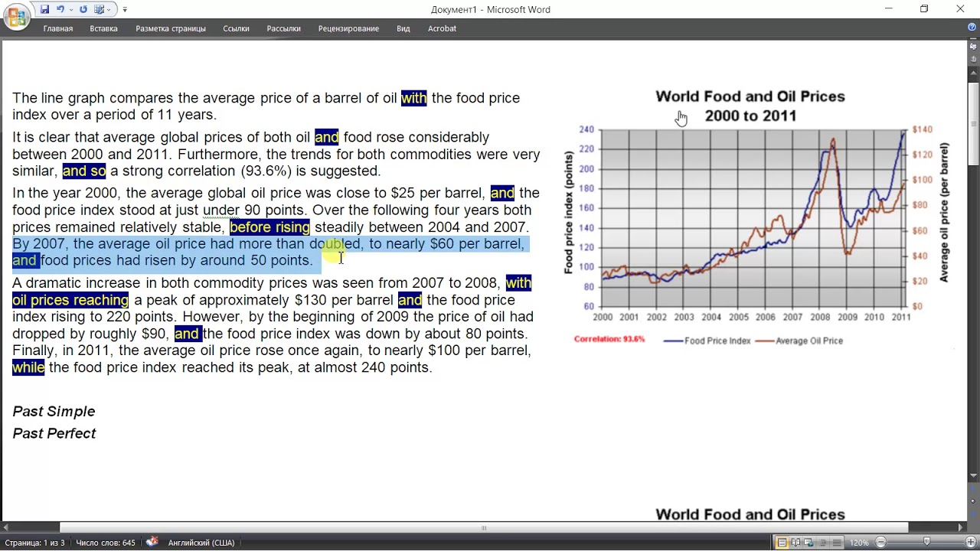Open Word help question mark icon
This screenshot has width=980, height=551.
pos(972,28)
